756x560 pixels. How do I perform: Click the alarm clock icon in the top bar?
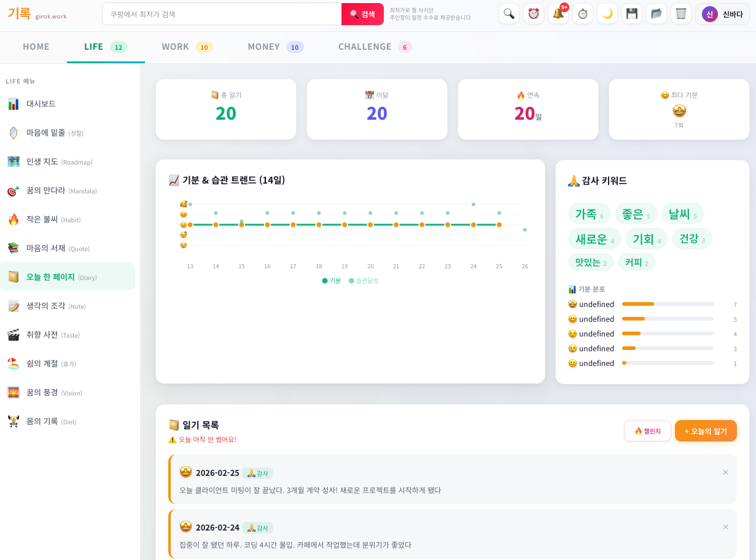[x=533, y=13]
